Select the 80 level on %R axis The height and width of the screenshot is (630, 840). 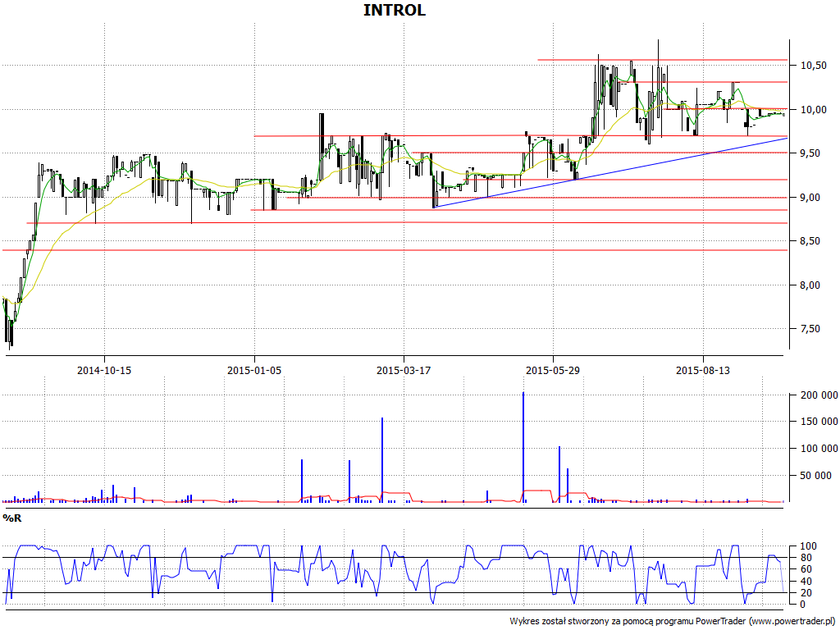point(806,558)
